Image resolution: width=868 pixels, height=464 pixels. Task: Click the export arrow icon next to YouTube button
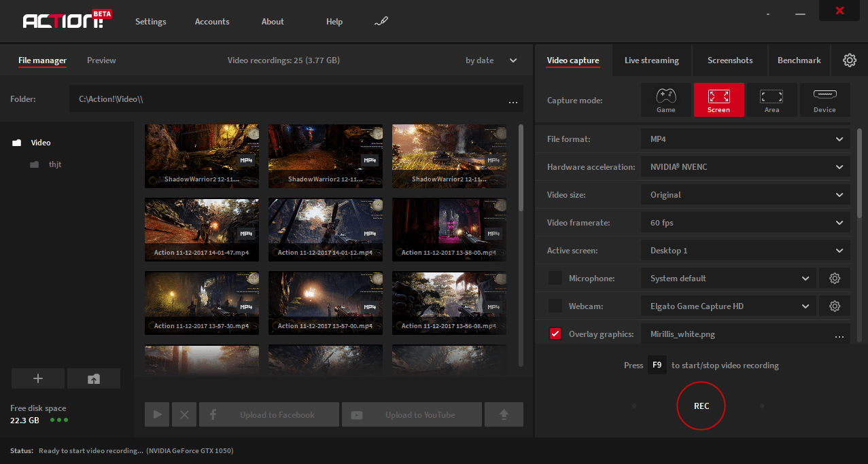pyautogui.click(x=503, y=414)
